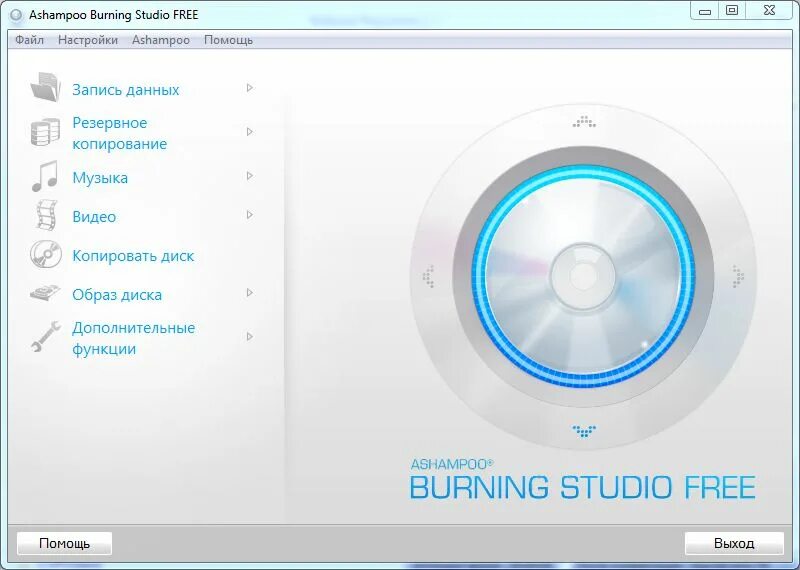Click the right dotted arrow beside the disc

pyautogui.click(x=738, y=276)
